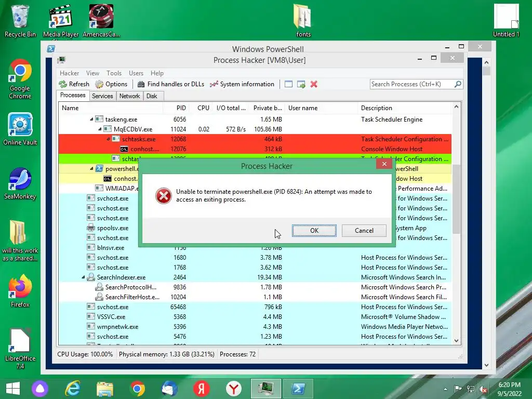Open the Recycle Bin desktop icon

click(20, 21)
